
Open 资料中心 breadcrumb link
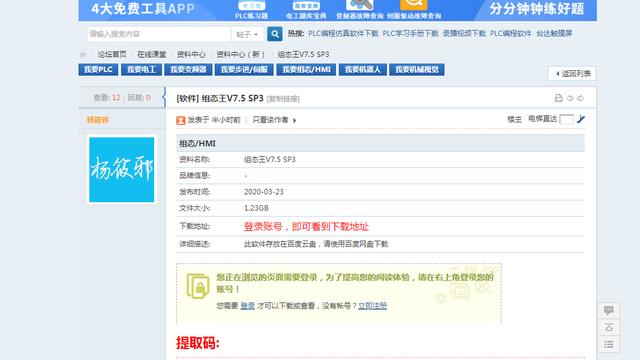[x=191, y=54]
